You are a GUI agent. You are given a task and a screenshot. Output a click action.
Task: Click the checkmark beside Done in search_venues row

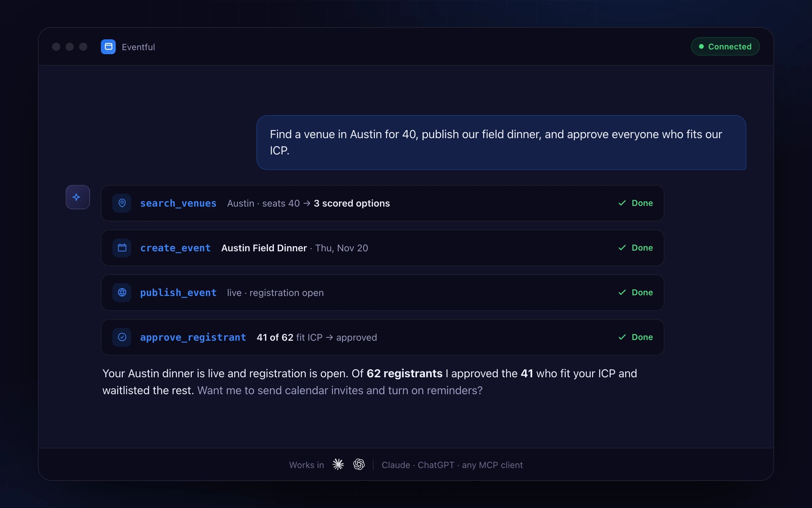point(622,203)
